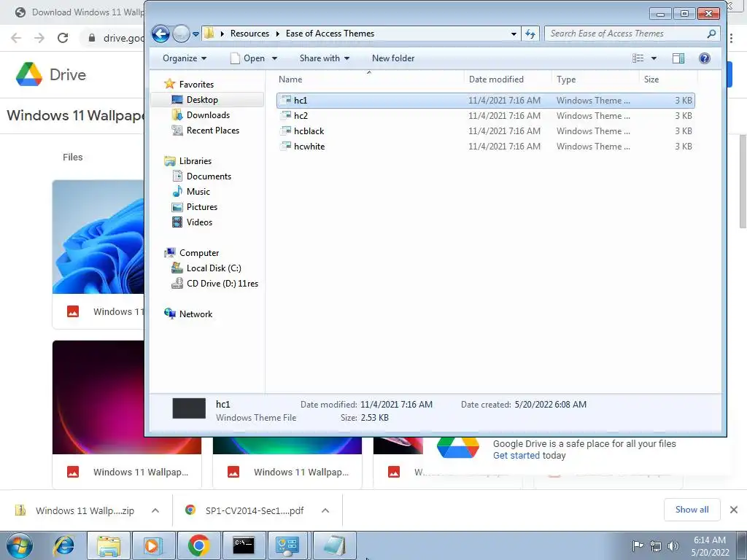Click the blue Help question mark icon
Screen dimensions: 747x560
pos(704,58)
